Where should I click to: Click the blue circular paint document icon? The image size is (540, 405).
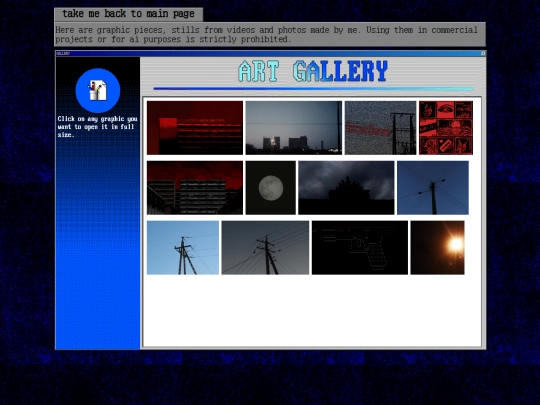98,91
